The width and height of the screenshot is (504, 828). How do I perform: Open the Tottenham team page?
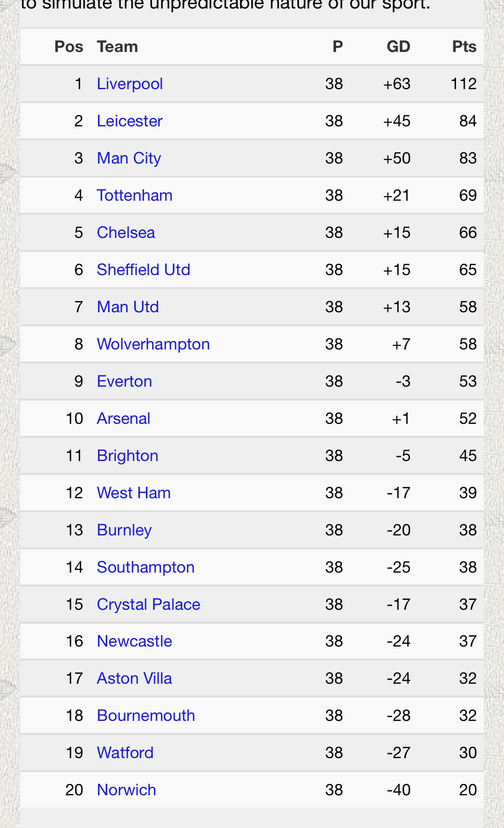pyautogui.click(x=134, y=195)
